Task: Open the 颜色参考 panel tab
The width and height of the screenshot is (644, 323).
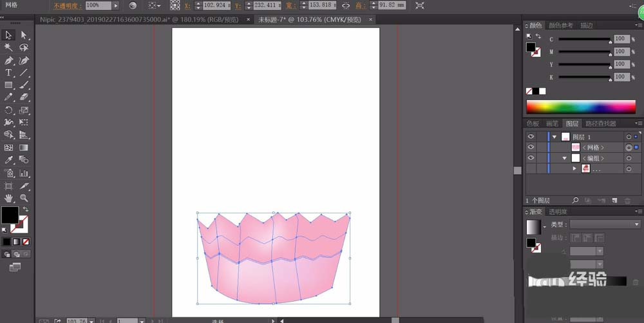Action: (x=561, y=26)
